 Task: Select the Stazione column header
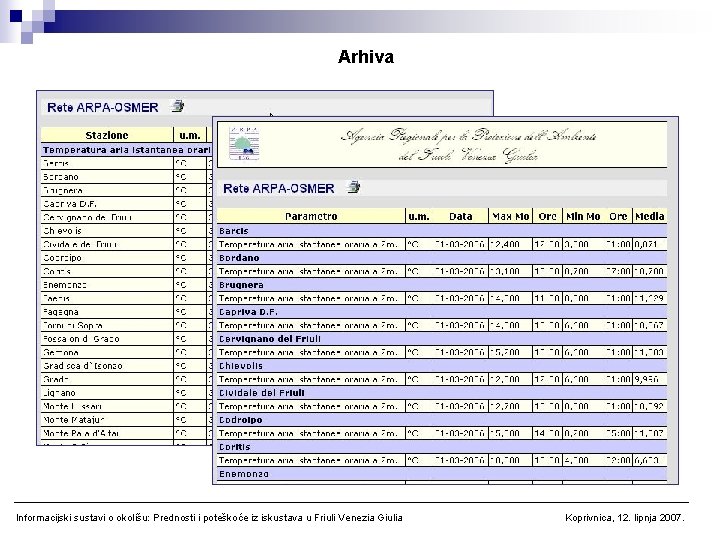(x=107, y=135)
